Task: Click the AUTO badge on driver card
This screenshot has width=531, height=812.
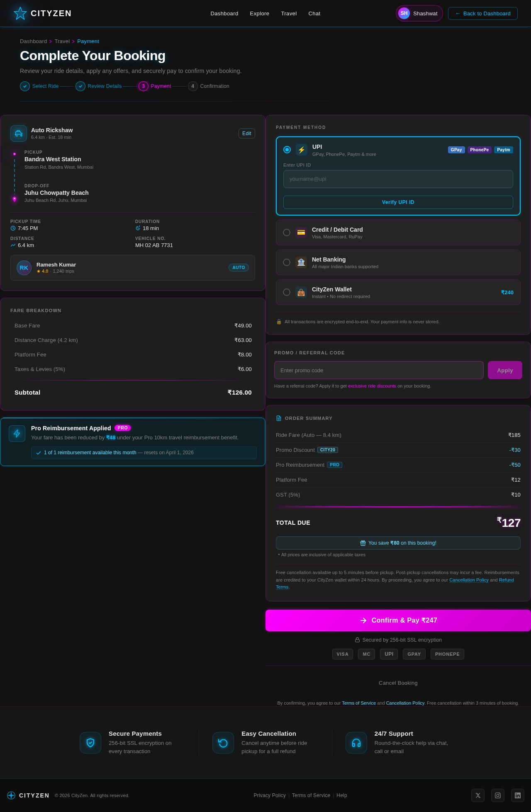Action: (x=239, y=268)
